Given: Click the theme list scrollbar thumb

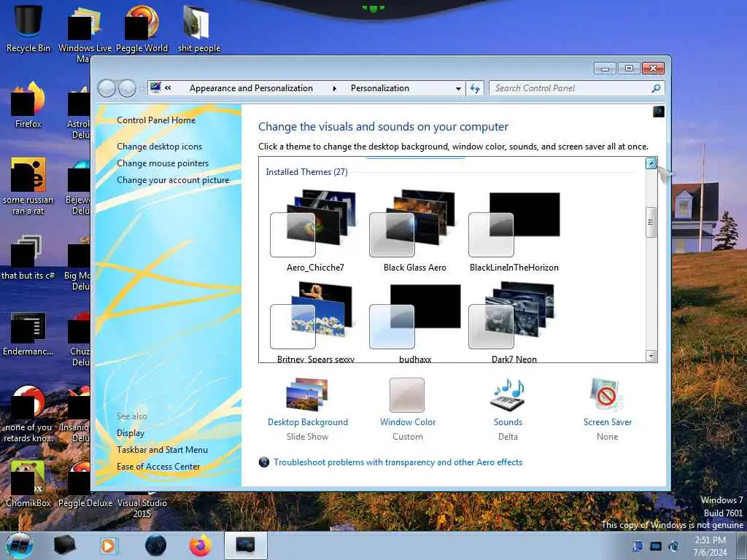Looking at the screenshot, I should pos(651,222).
